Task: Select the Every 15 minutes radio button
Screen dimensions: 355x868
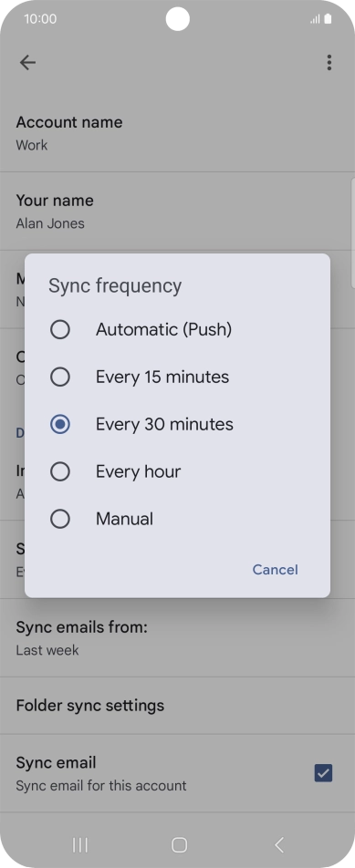Action: click(x=60, y=377)
